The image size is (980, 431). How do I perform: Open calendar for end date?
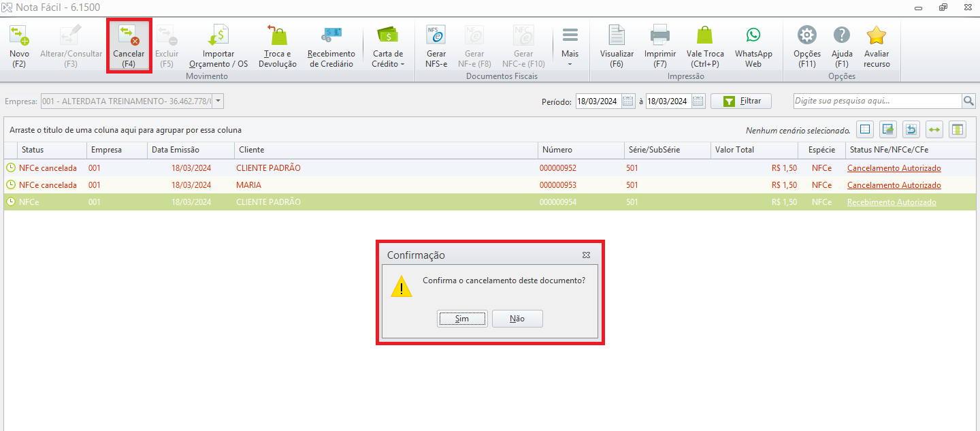pyautogui.click(x=698, y=101)
